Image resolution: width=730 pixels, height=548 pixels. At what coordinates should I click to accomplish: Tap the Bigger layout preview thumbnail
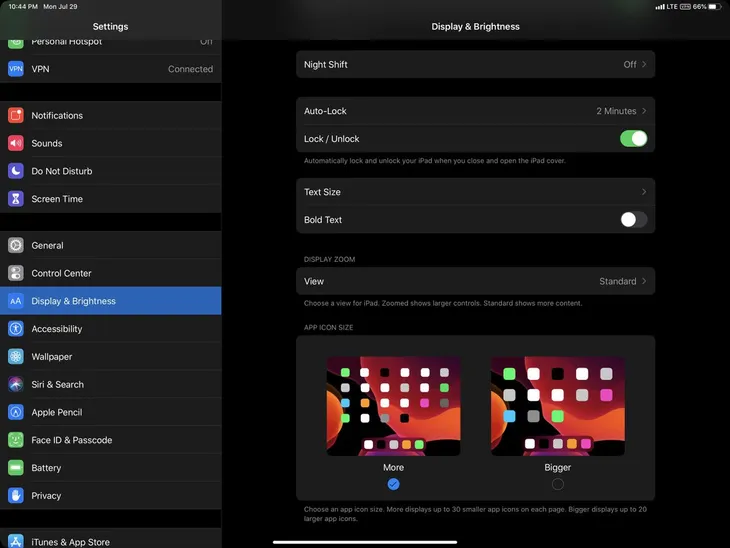coord(558,406)
